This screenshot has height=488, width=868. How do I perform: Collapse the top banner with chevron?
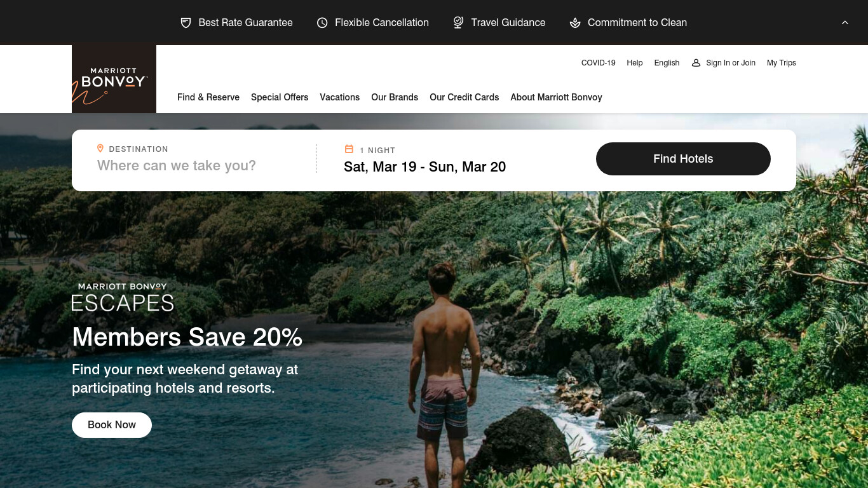tap(845, 23)
